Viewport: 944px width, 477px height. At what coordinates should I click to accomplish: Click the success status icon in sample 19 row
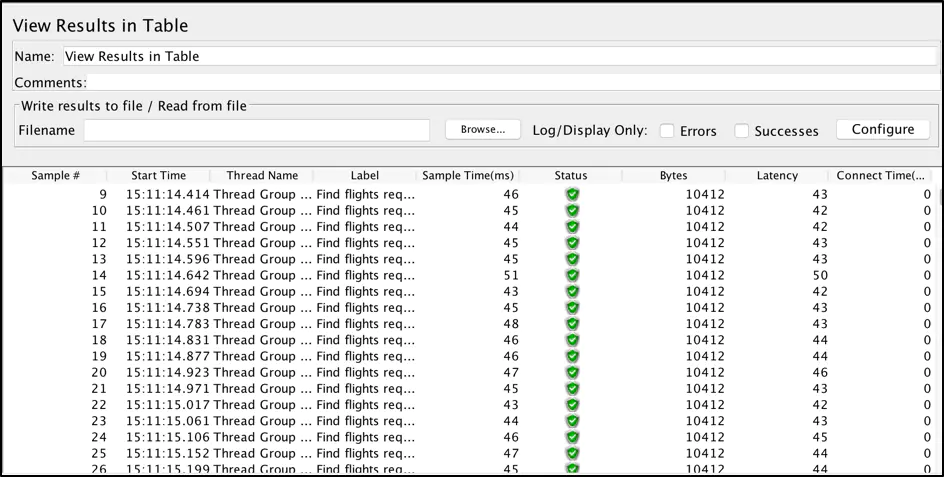tap(573, 357)
